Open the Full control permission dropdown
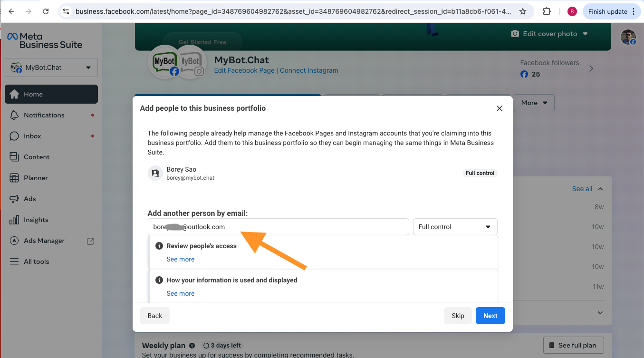This screenshot has height=358, width=644. coord(455,227)
